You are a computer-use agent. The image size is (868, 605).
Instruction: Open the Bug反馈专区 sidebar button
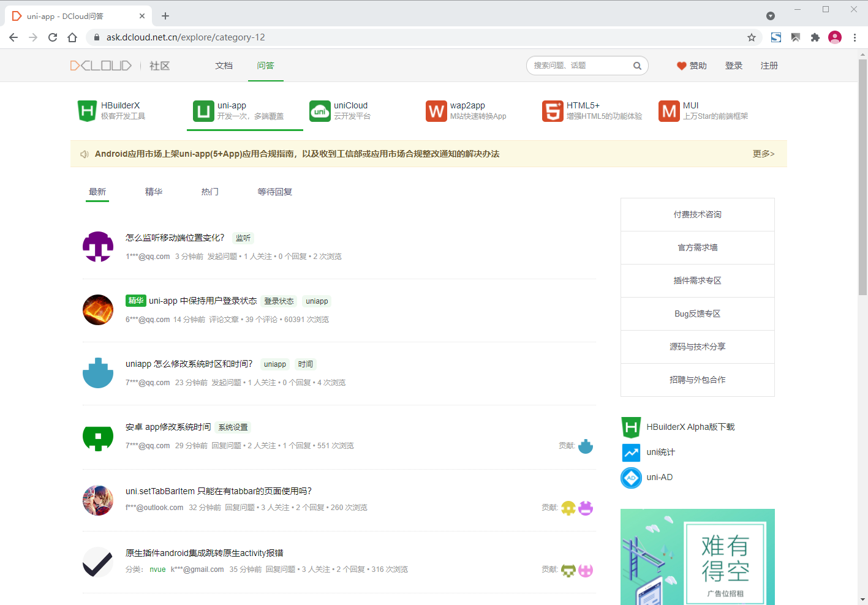click(x=698, y=314)
